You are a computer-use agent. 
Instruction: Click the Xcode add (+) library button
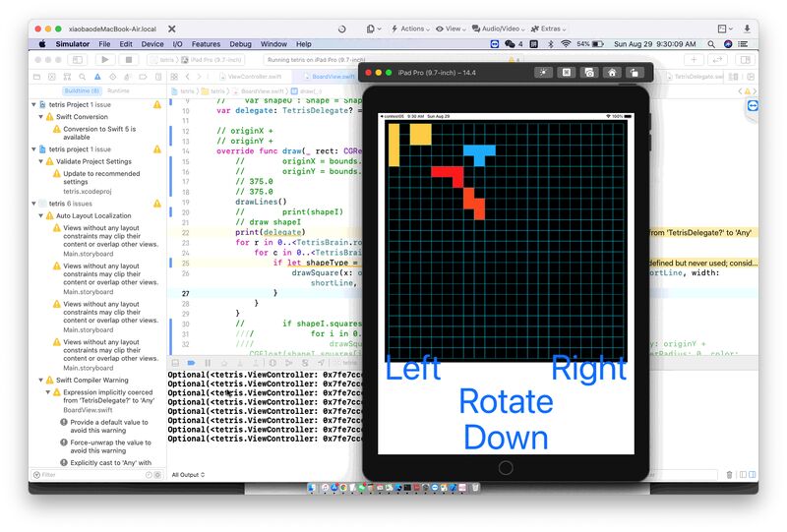point(694,60)
